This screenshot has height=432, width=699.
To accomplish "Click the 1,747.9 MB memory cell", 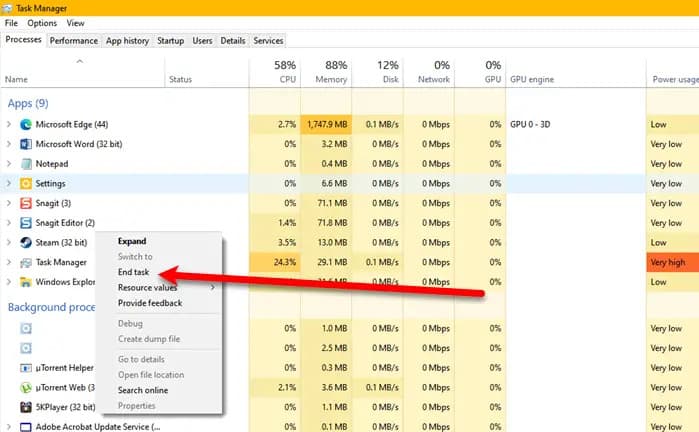I will pyautogui.click(x=326, y=124).
